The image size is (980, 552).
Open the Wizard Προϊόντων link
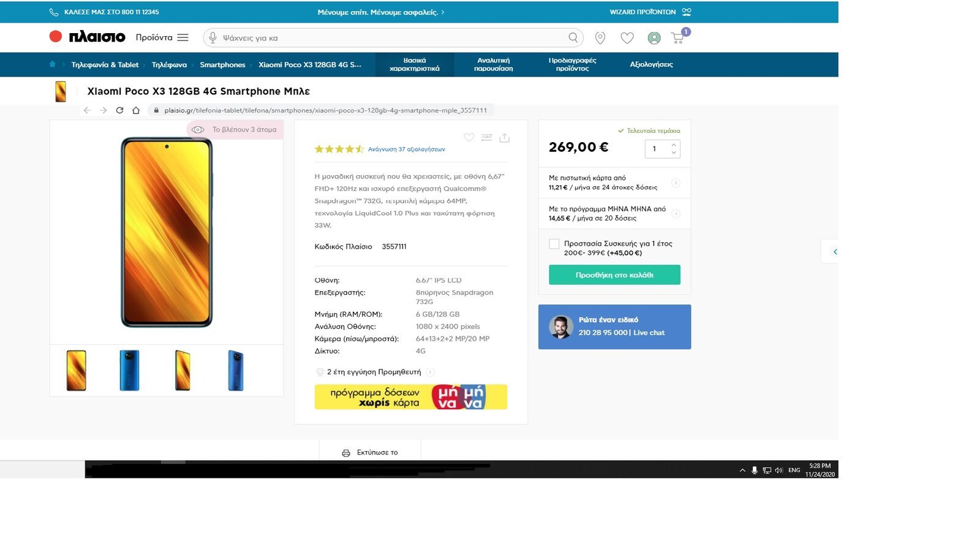pyautogui.click(x=650, y=12)
